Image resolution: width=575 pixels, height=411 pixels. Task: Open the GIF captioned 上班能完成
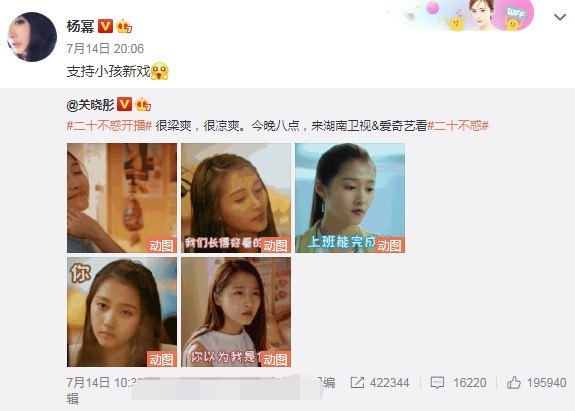(350, 198)
